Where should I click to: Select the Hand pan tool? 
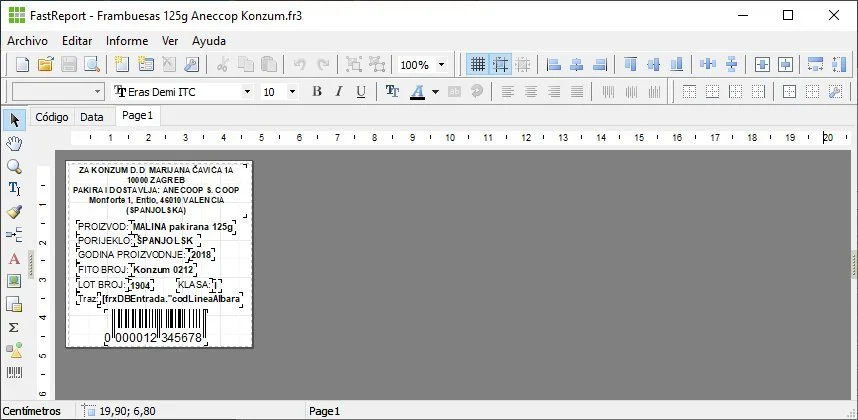14,144
